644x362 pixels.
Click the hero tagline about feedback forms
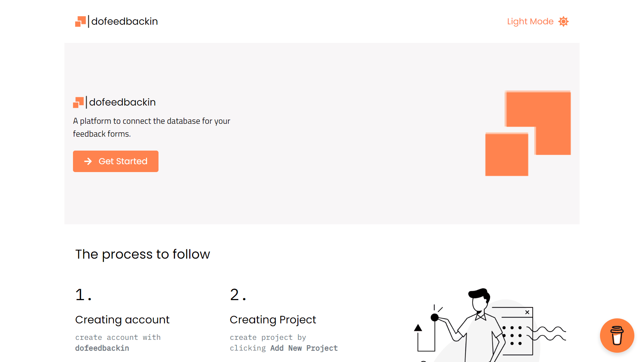click(152, 127)
